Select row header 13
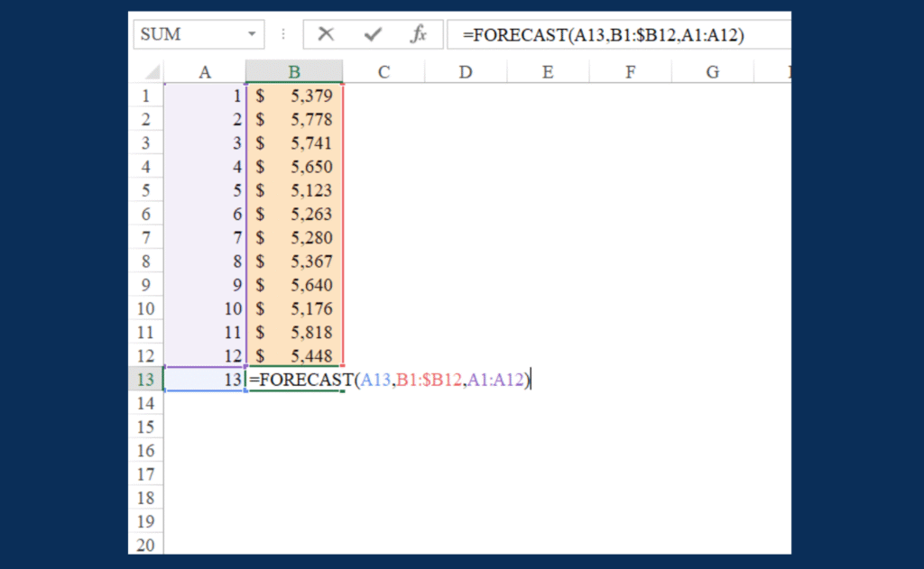Screen dimensions: 924x569 146,380
